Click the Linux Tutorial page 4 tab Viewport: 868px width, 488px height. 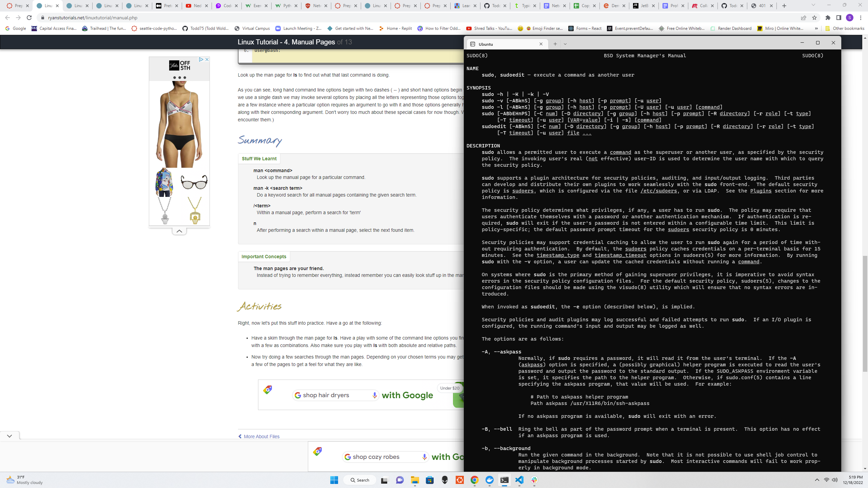click(48, 5)
